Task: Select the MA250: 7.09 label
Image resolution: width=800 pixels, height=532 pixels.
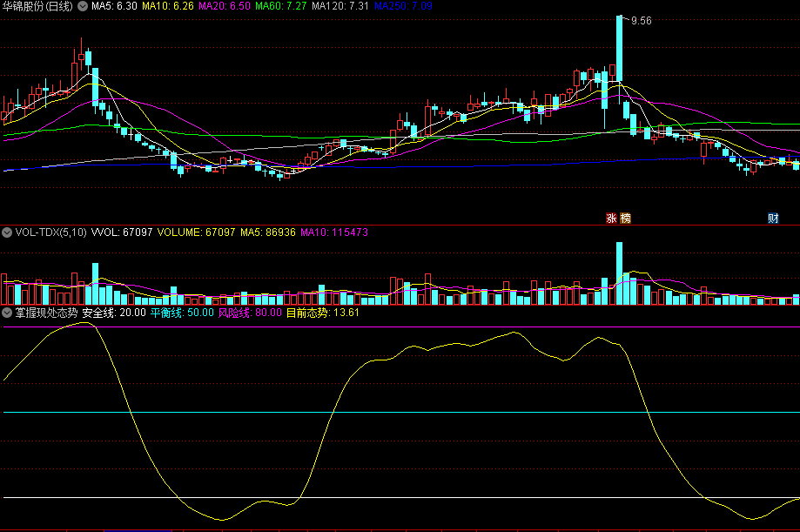Action: (x=404, y=6)
